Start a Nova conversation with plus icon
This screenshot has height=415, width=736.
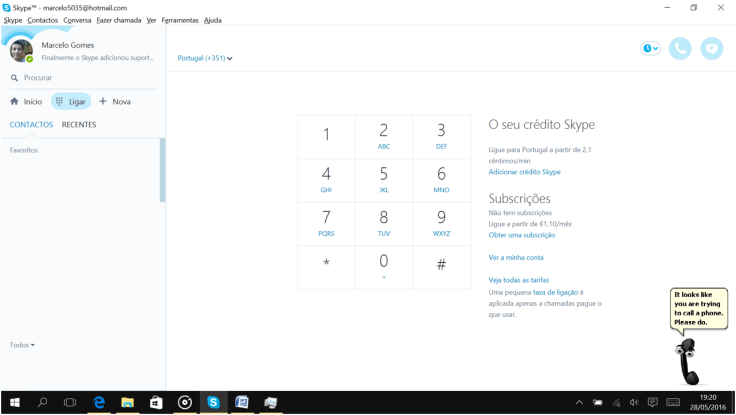pos(114,102)
